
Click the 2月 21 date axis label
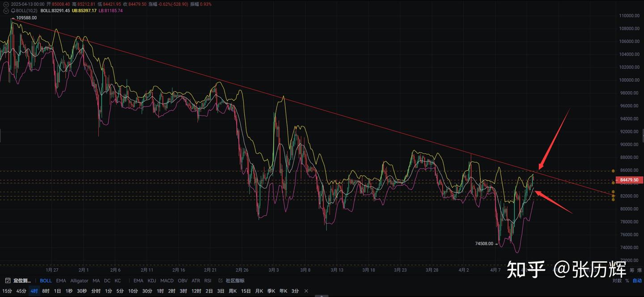(x=210, y=270)
